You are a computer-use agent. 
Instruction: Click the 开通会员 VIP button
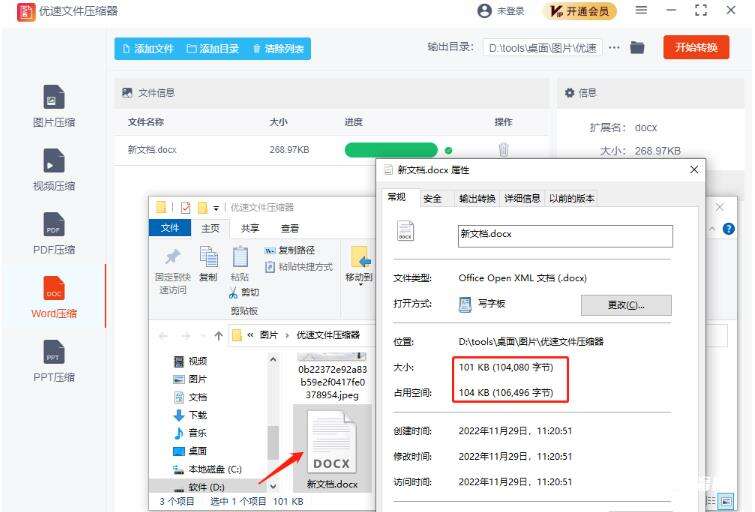(580, 11)
